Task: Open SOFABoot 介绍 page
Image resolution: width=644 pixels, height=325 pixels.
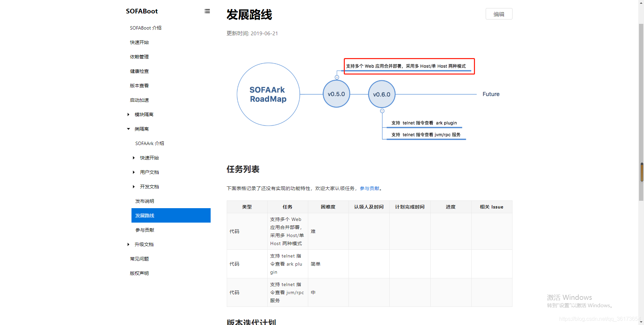Action: (146, 28)
